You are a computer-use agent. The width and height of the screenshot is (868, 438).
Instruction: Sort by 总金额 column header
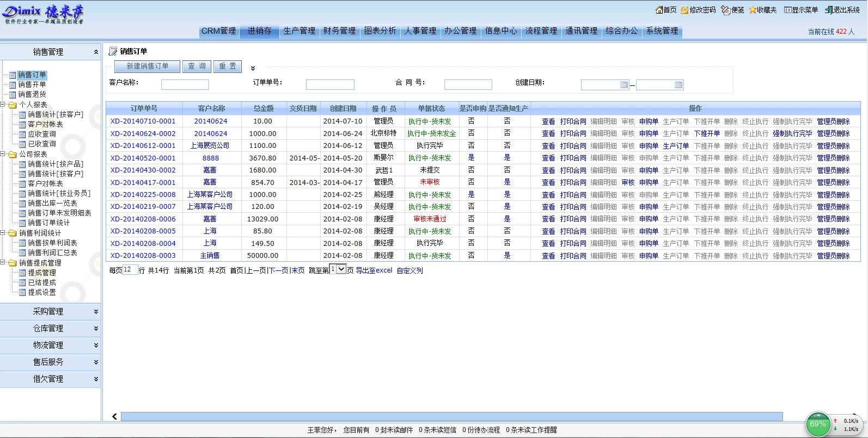(x=264, y=108)
